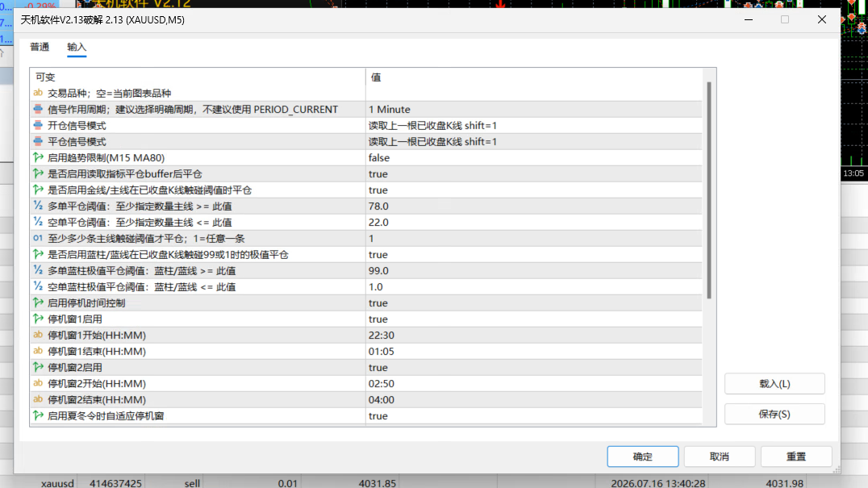868x488 pixels.
Task: Click the xauusd sell order row in terminal
Action: pyautogui.click(x=434, y=482)
